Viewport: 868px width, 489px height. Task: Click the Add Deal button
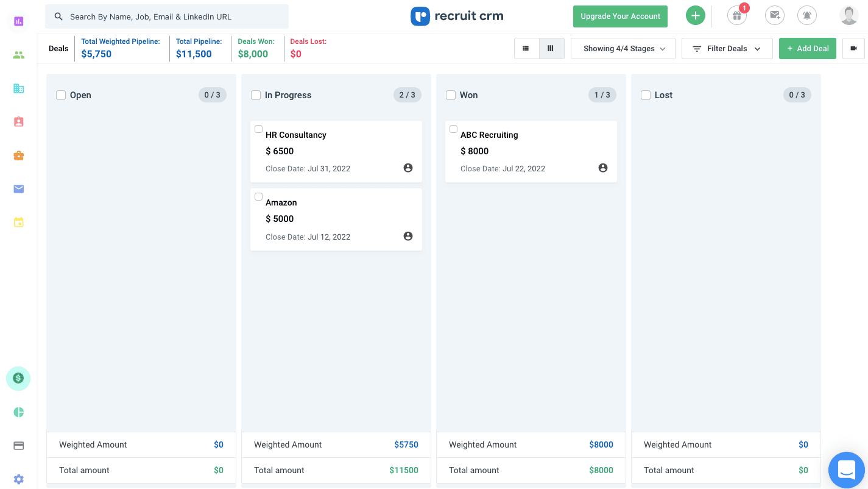coord(808,48)
